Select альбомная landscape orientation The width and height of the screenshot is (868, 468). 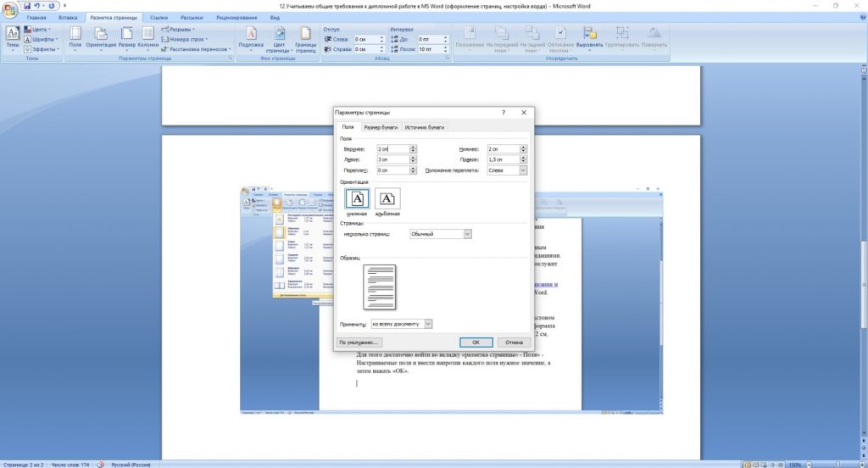coord(387,199)
